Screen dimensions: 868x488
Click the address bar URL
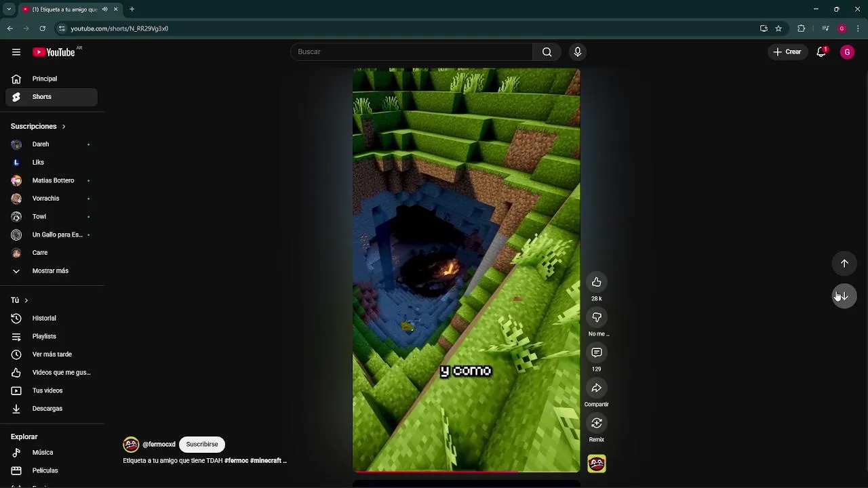(x=119, y=28)
